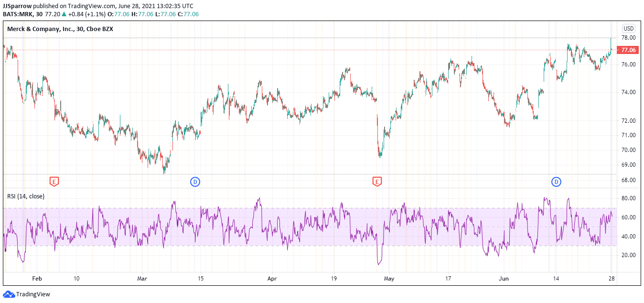Click the 76.00 price axis label
Viewport: 644px width, 303px height.
pyautogui.click(x=628, y=65)
